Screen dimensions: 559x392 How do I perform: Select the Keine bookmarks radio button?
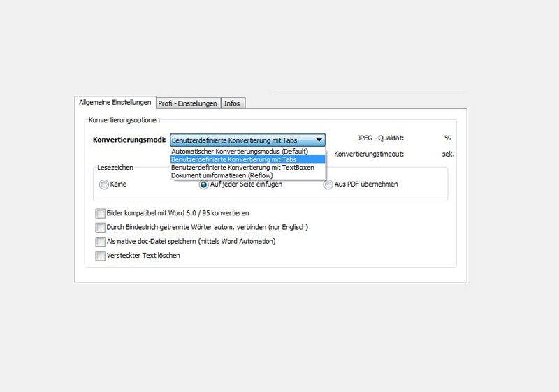[x=103, y=184]
